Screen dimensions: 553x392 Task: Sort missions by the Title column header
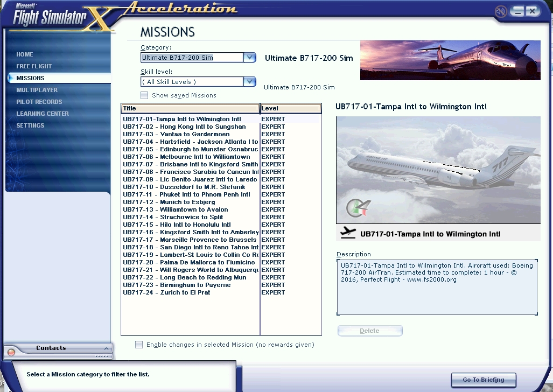tap(191, 108)
